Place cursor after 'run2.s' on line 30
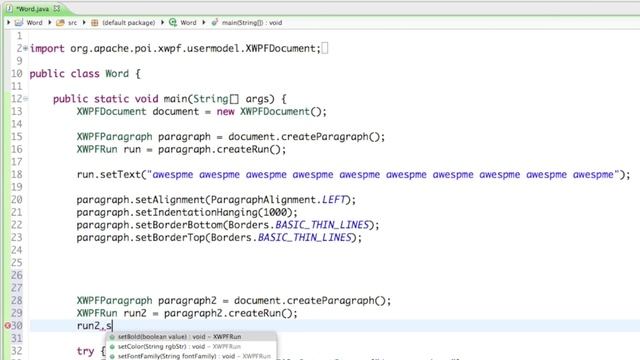Image resolution: width=640 pixels, height=360 pixels. pos(112,326)
